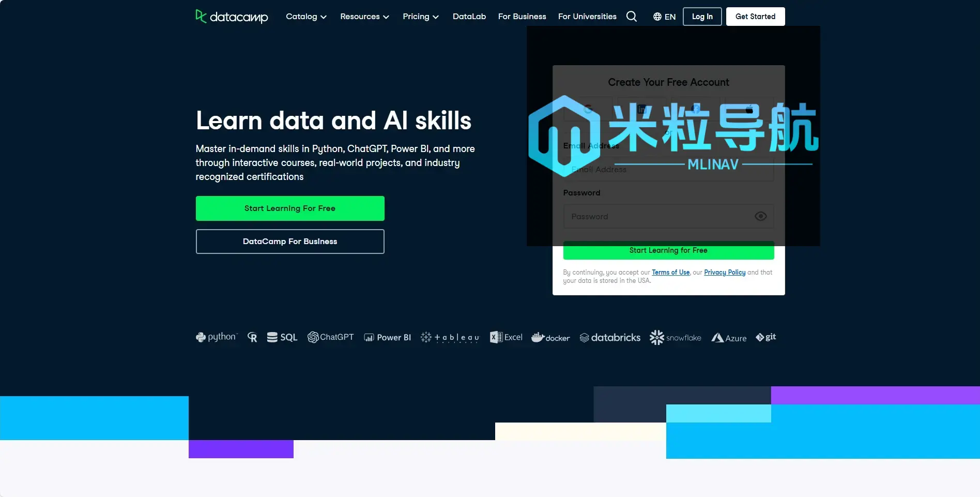This screenshot has width=980, height=497.
Task: Select the Power BI logo
Action: pyautogui.click(x=387, y=337)
